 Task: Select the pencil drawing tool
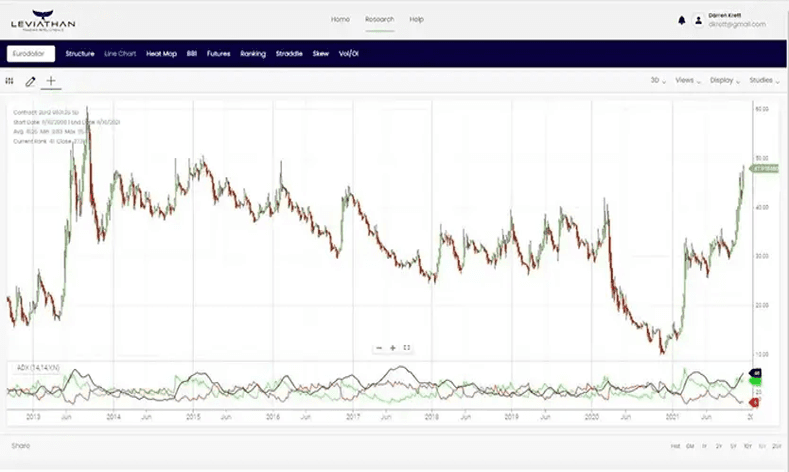[30, 80]
